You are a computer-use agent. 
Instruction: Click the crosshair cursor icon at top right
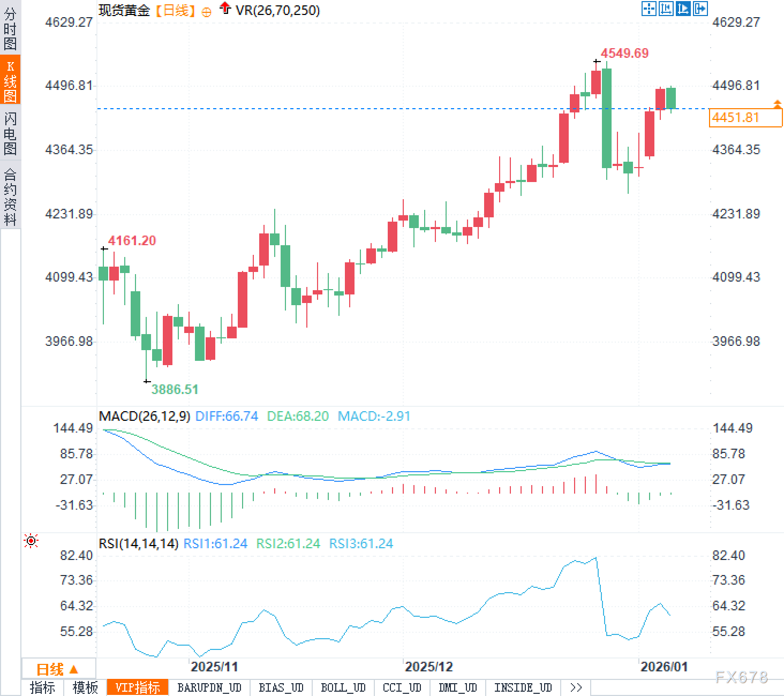649,9
